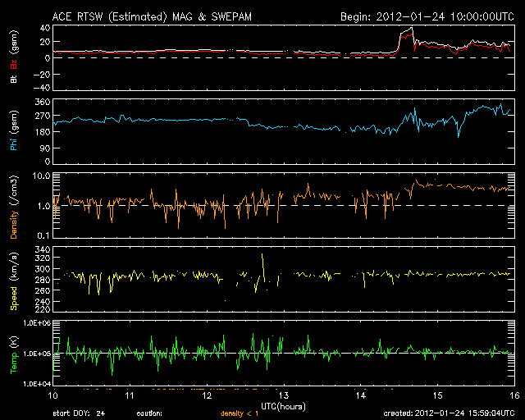Screen dimensions: 525x420
Task: Click the UTC(hours) axis title
Action: tap(283, 404)
